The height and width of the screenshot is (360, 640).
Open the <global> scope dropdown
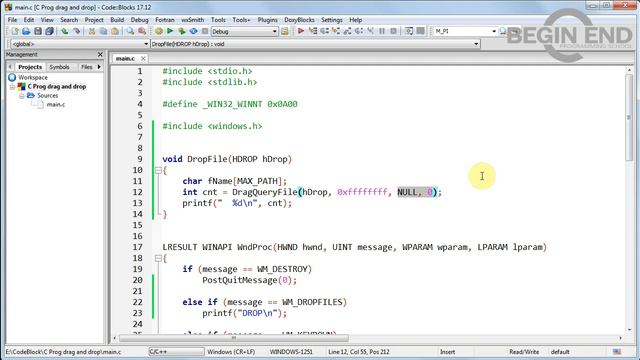(146, 44)
